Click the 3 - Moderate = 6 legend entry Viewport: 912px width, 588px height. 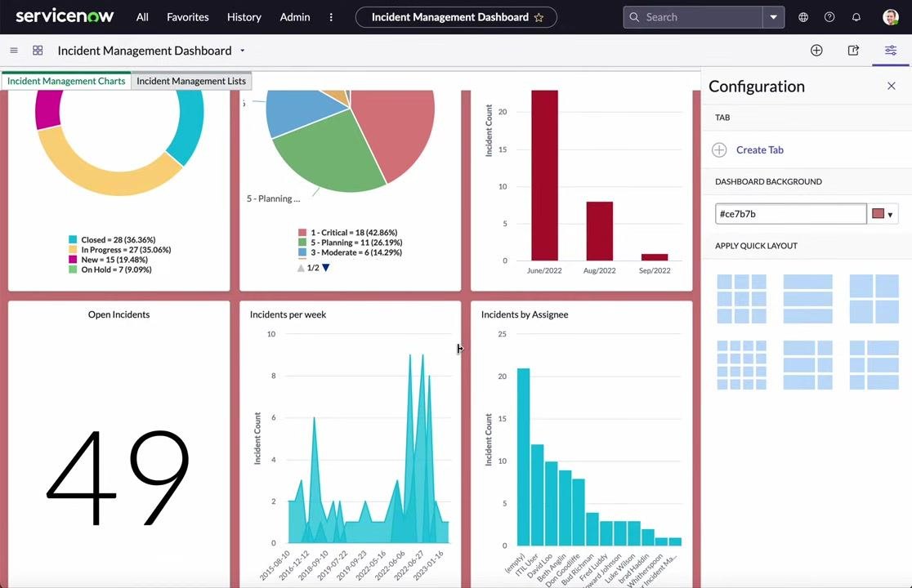point(350,252)
